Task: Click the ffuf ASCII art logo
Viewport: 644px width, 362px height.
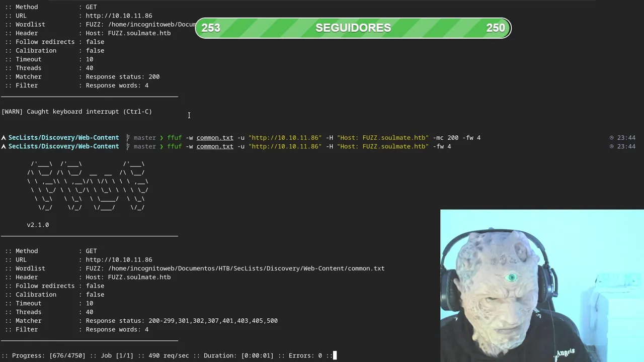Action: [x=88, y=186]
